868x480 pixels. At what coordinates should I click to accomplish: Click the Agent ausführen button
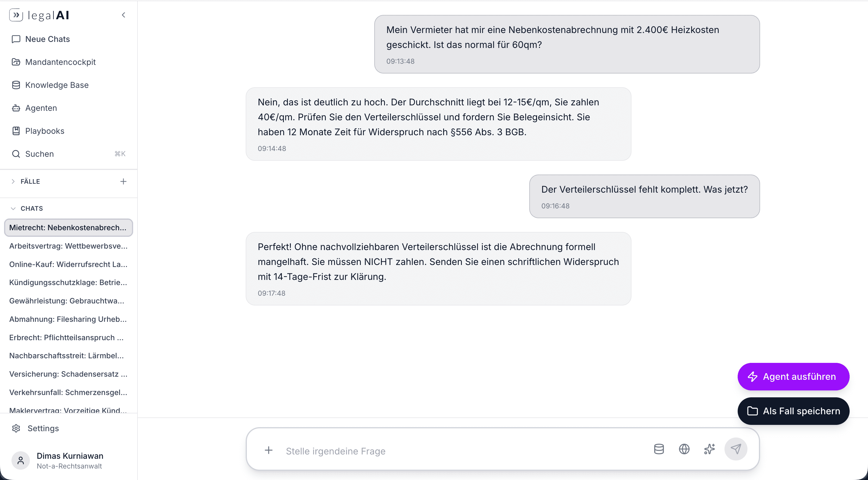click(793, 377)
